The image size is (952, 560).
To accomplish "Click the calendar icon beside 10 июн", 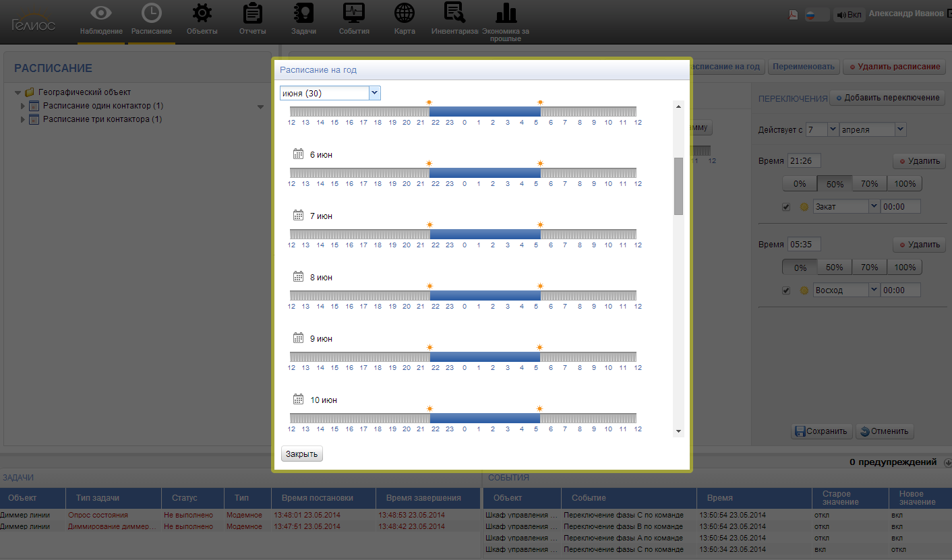I will point(299,400).
